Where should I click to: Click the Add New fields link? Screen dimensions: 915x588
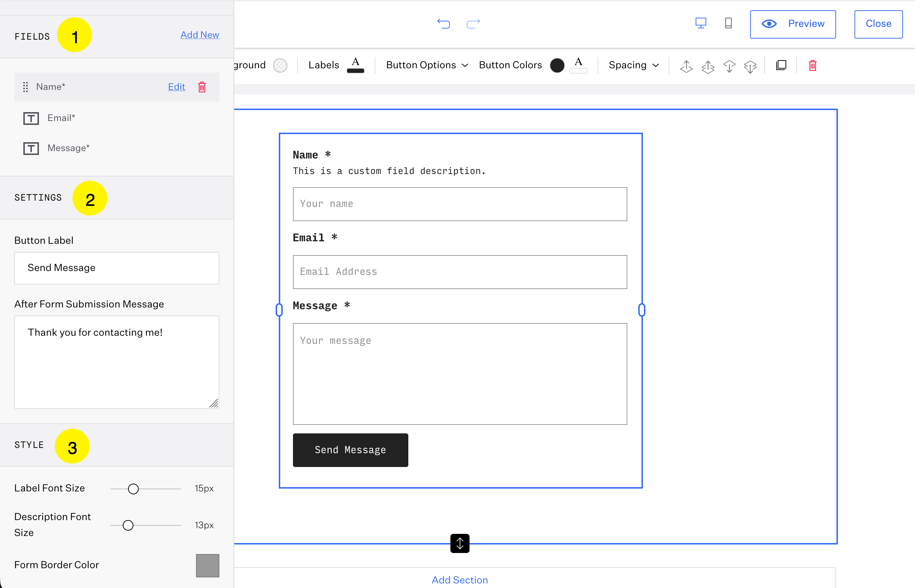[x=199, y=35]
